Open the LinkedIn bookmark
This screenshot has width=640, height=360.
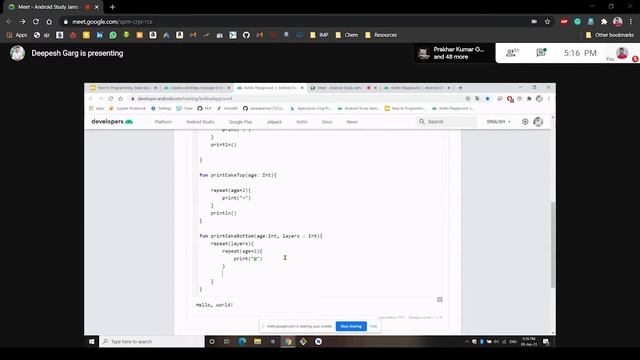(100, 35)
